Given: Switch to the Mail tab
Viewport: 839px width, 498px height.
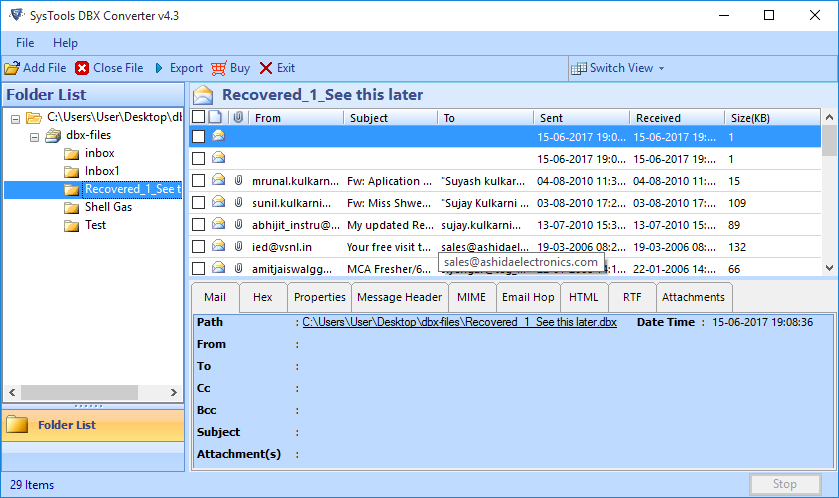Looking at the screenshot, I should (215, 297).
